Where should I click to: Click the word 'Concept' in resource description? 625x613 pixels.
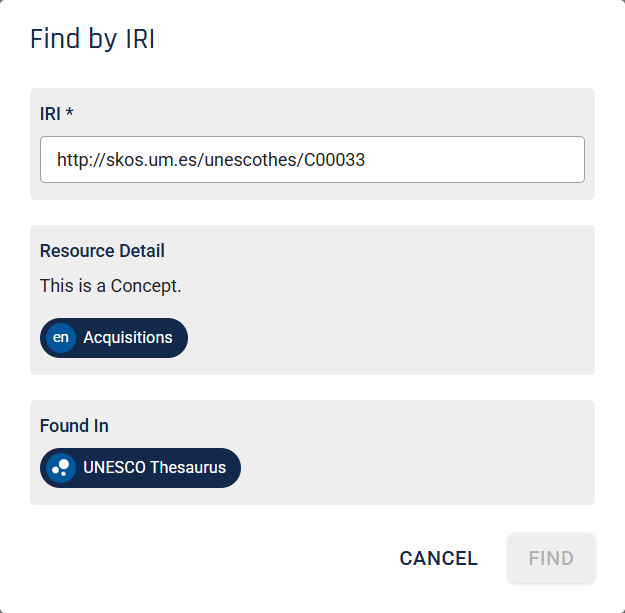coord(144,286)
